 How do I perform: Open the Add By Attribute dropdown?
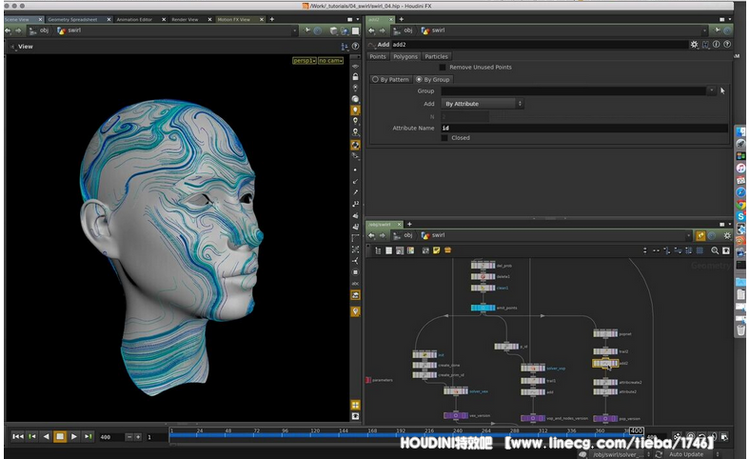(x=483, y=104)
